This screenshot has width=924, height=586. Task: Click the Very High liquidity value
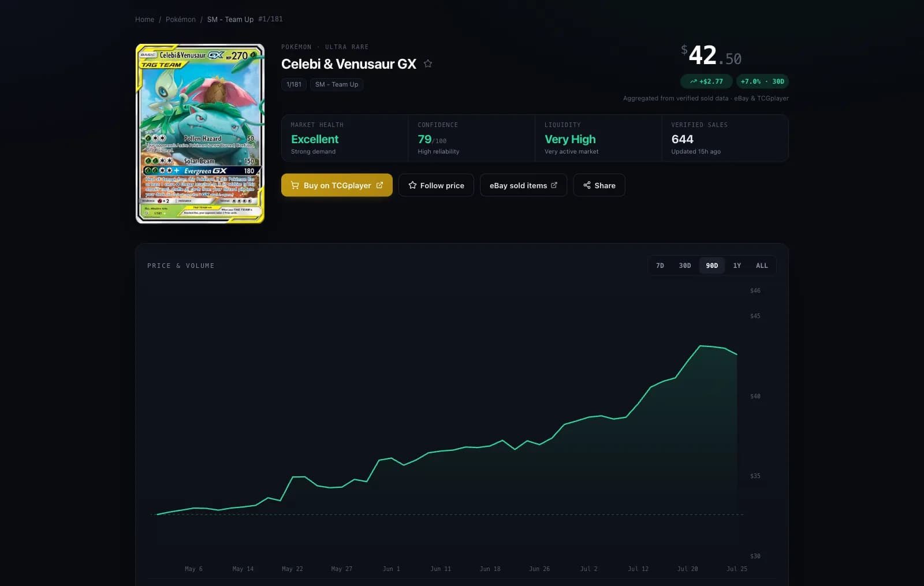[570, 139]
